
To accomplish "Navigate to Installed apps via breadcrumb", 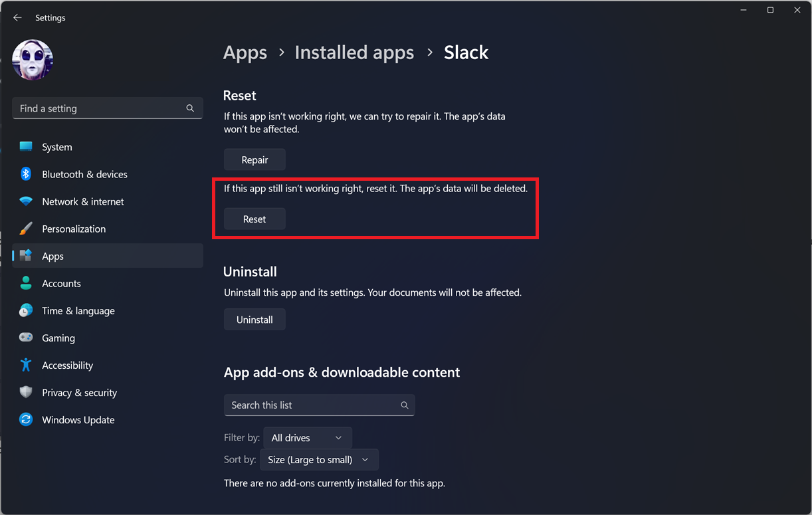I will 354,52.
